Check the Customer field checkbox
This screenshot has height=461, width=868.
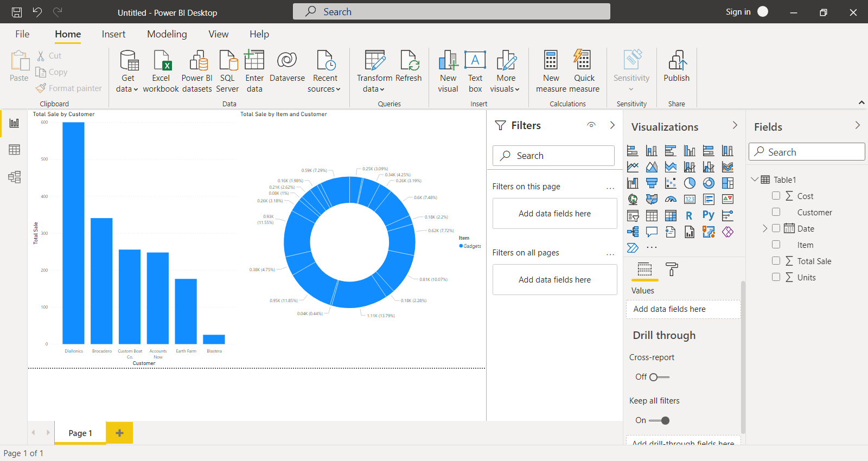click(776, 212)
